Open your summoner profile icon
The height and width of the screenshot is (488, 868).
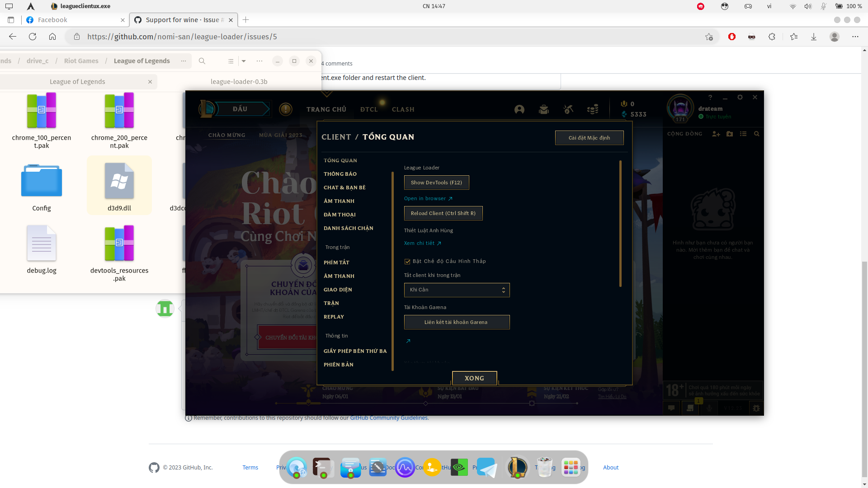click(x=519, y=109)
